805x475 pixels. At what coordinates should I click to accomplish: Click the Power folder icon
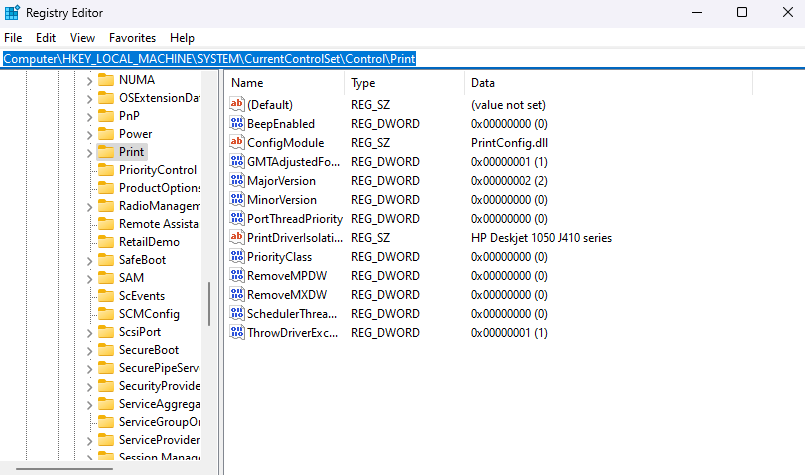click(106, 134)
